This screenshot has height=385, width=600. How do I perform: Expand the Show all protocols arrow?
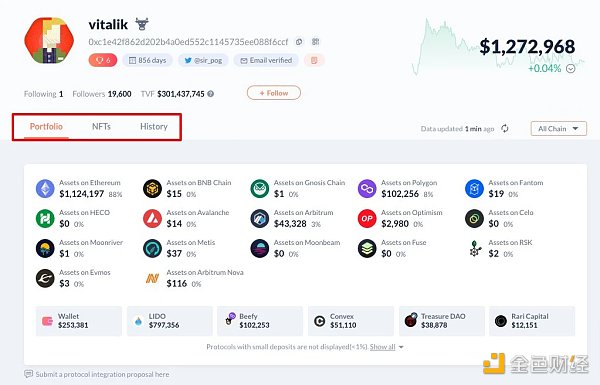[x=401, y=347]
